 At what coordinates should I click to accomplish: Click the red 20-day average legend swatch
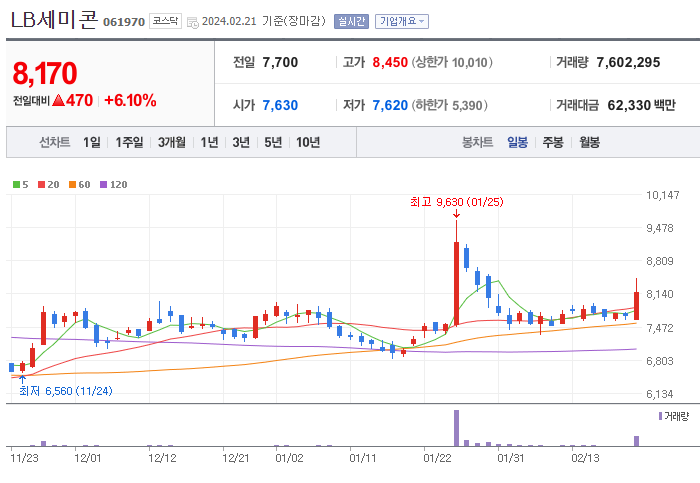[42, 184]
